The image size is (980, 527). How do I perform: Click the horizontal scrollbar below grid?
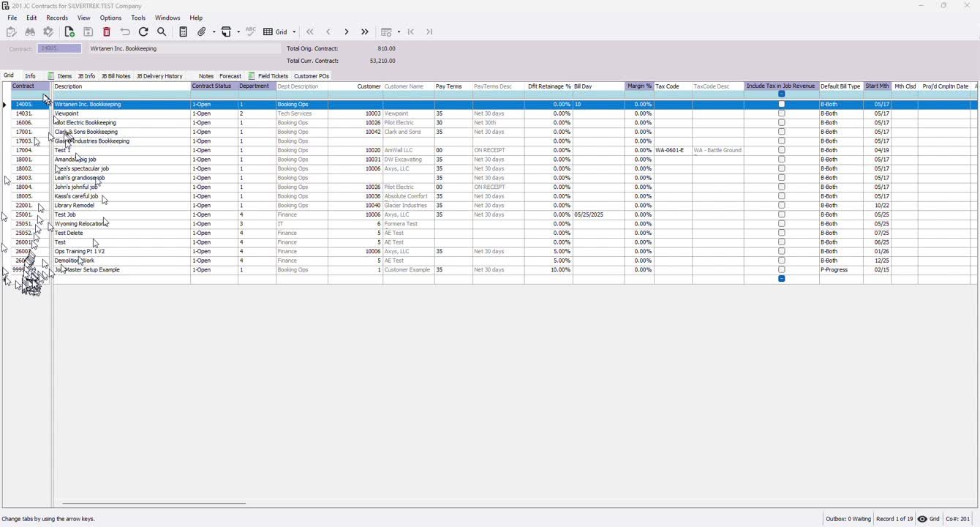pos(154,504)
